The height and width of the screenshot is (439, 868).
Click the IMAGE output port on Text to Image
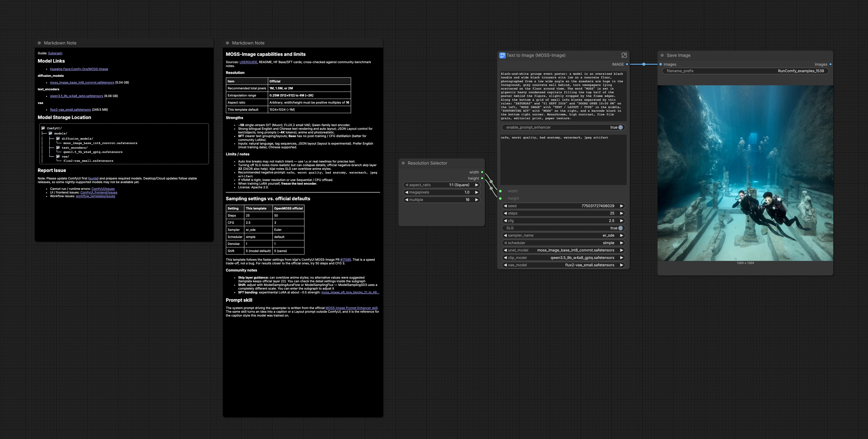[x=627, y=64]
